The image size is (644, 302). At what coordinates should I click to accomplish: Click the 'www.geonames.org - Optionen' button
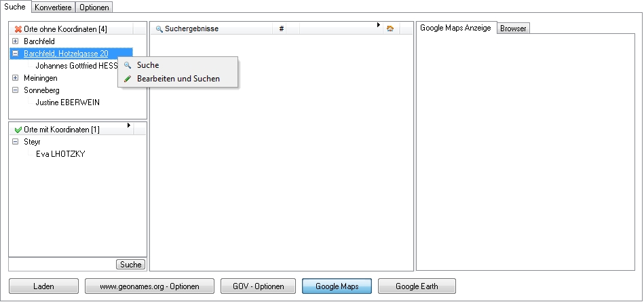tap(149, 286)
